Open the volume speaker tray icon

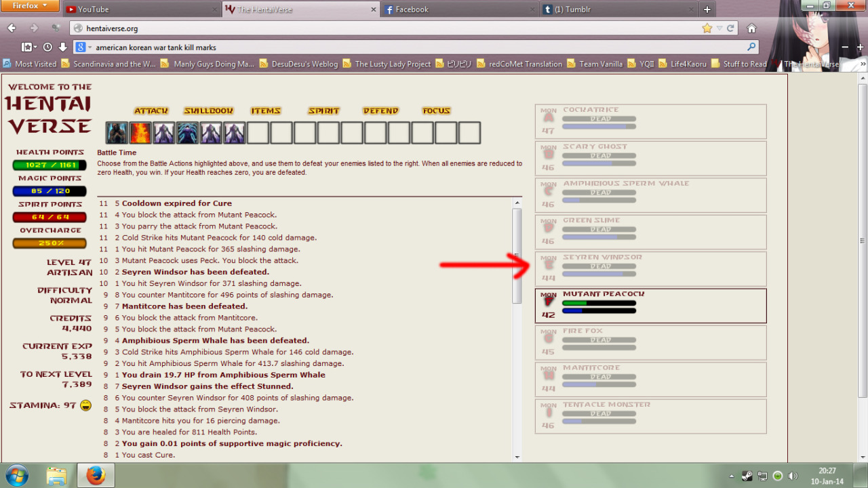793,476
